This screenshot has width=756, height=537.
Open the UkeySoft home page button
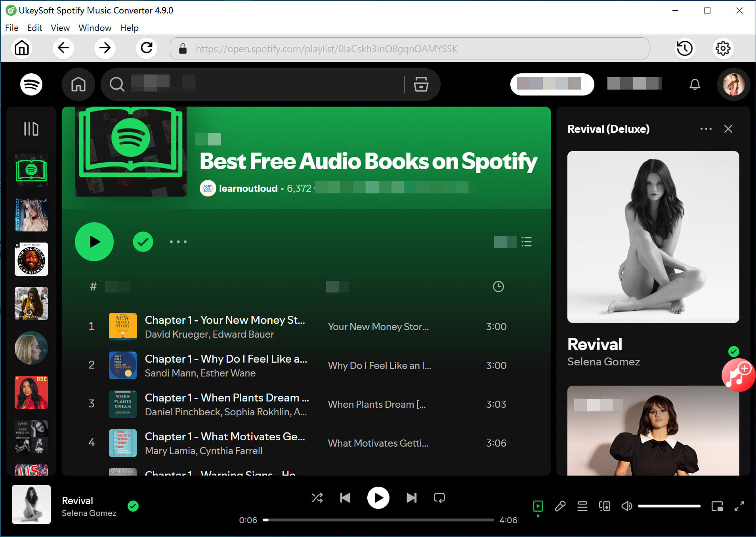click(x=22, y=48)
